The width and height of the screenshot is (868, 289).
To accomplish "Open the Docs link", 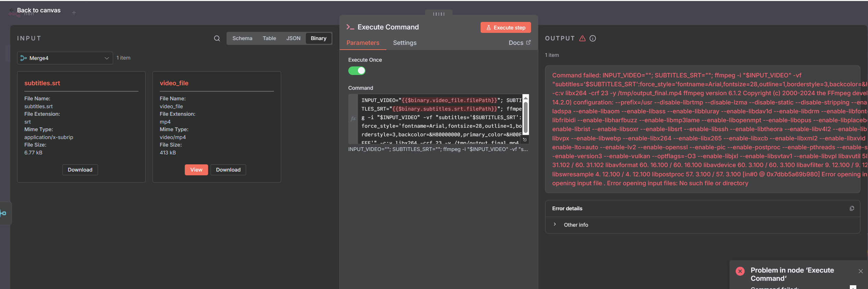I will [x=519, y=43].
